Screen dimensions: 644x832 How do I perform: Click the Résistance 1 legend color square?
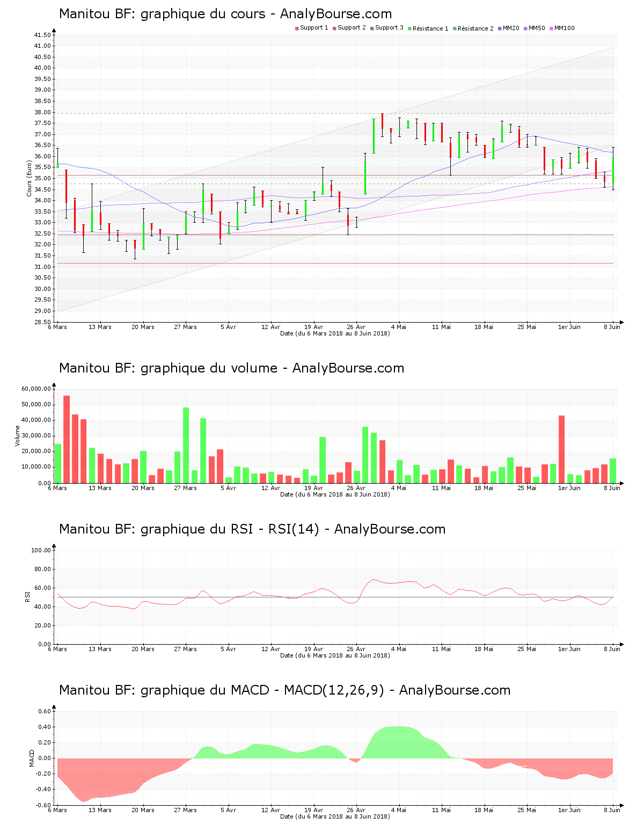[x=409, y=28]
